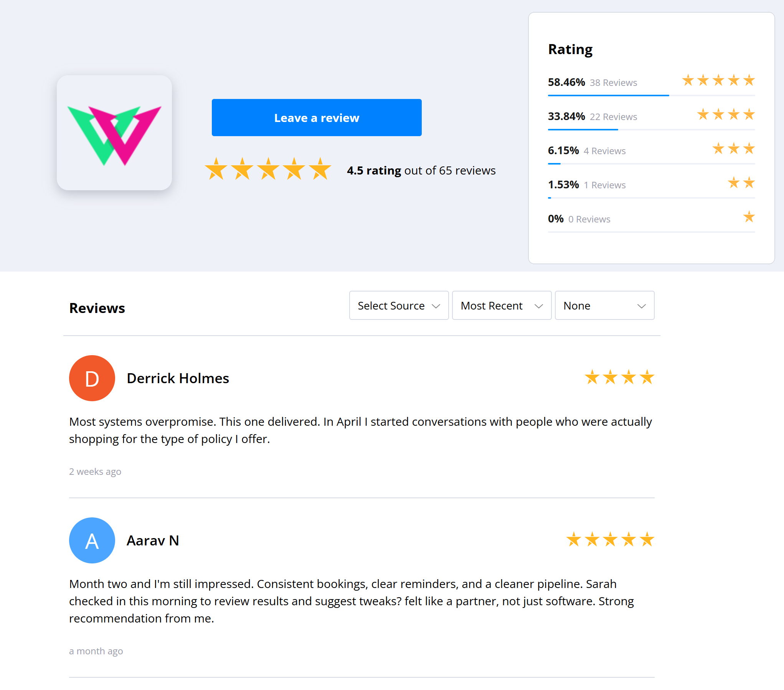Click the overall 4.5 rating stars
784x690 pixels.
point(268,169)
